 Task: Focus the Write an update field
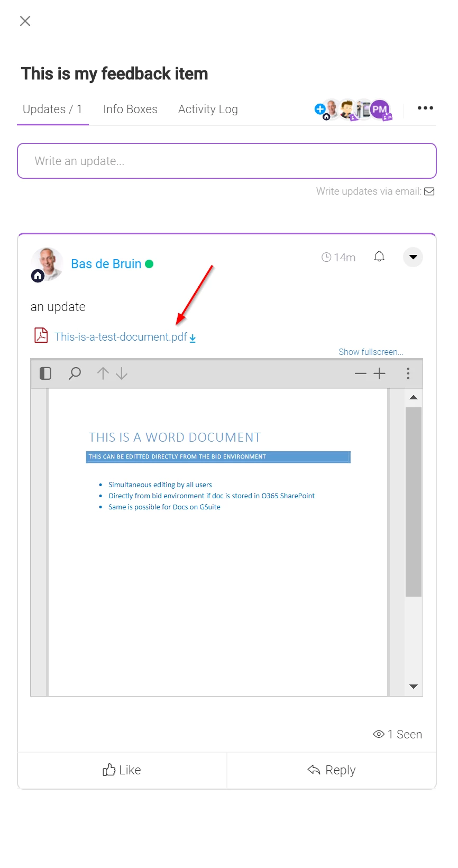pos(227,161)
